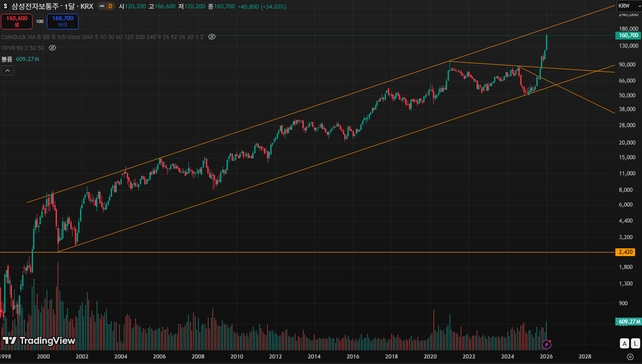Collapse the indicator legend with the chevron
642x364 pixels.
8,70
